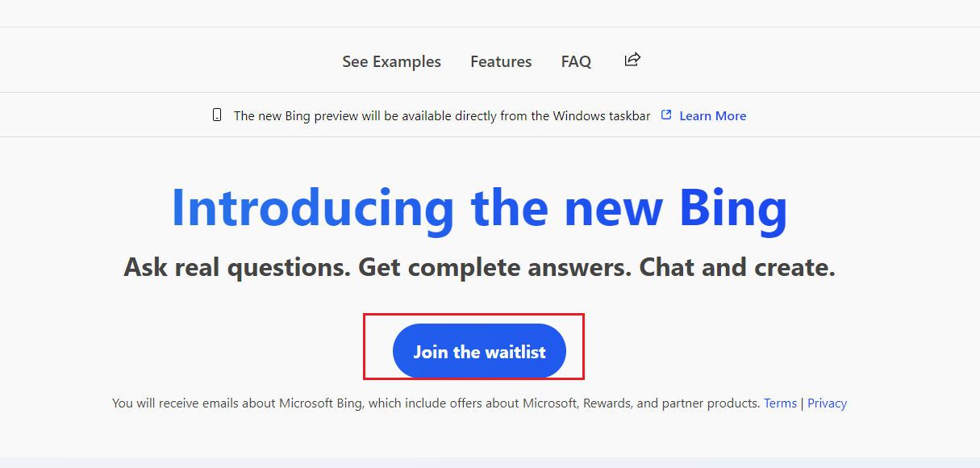Open the See Examples section
Image resolution: width=980 pixels, height=468 pixels.
click(391, 61)
